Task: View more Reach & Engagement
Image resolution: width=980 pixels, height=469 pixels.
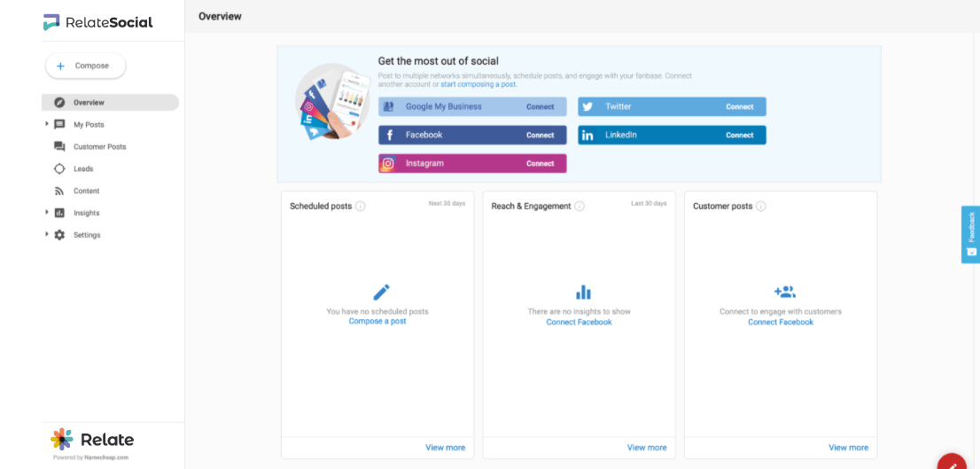Action: pyautogui.click(x=647, y=448)
